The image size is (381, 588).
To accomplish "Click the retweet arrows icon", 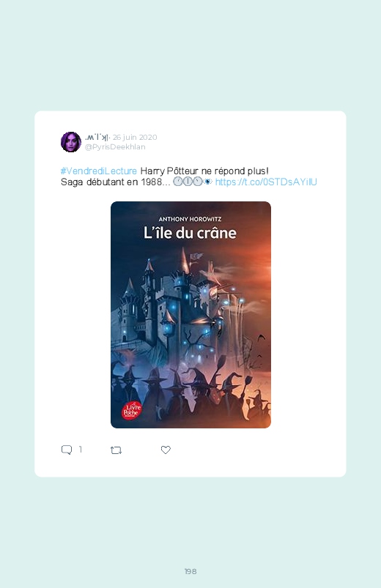I will point(116,450).
